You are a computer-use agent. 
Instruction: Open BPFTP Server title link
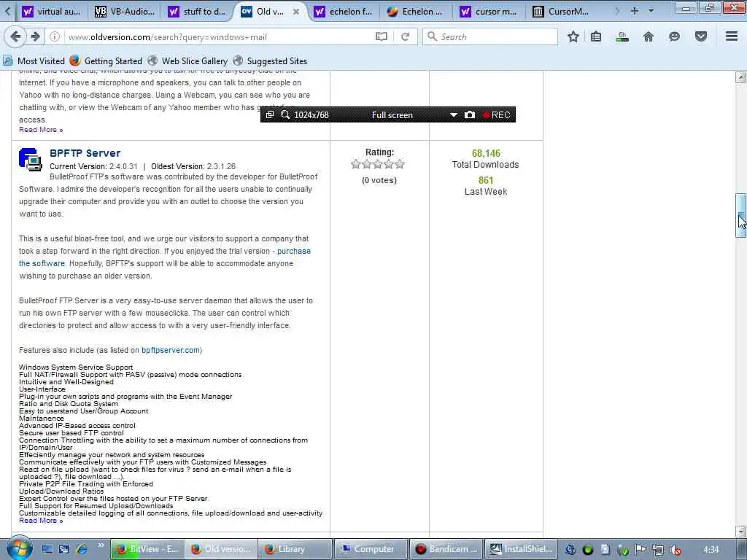(85, 153)
